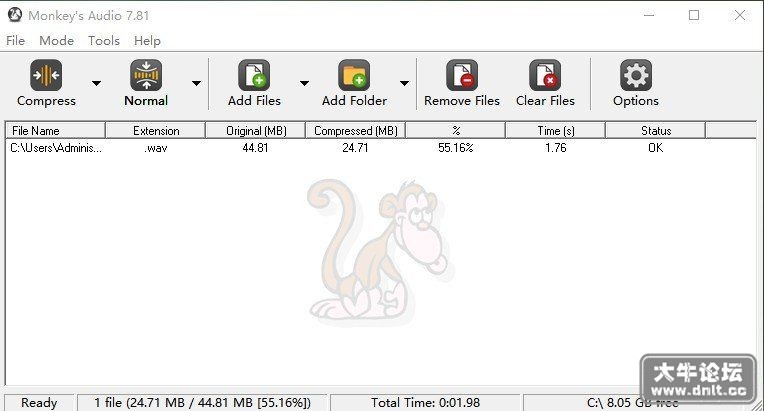
Task: Open the Help menu
Action: 147,40
